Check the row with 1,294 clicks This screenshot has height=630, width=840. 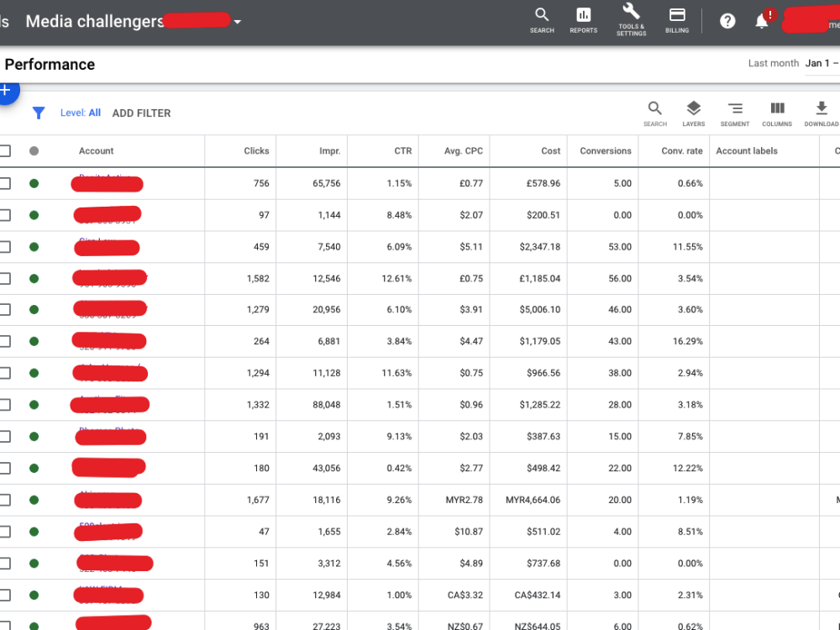click(5, 373)
